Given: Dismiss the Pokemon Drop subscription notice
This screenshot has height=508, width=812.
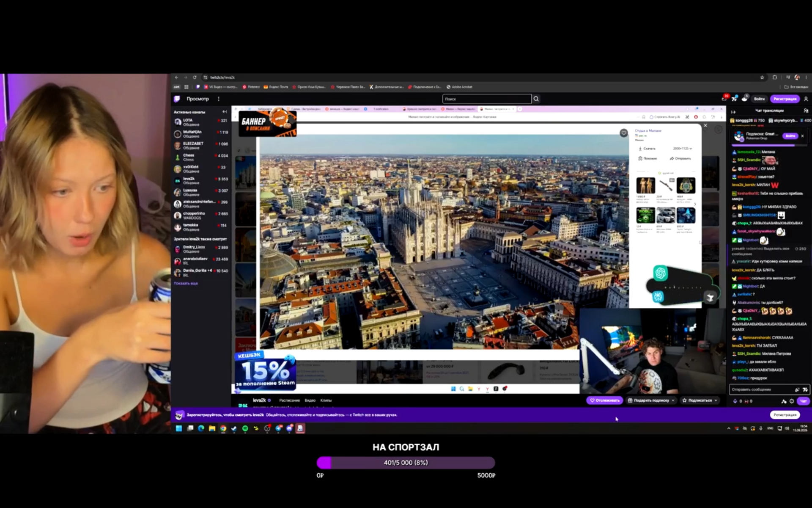Looking at the screenshot, I should click(802, 136).
